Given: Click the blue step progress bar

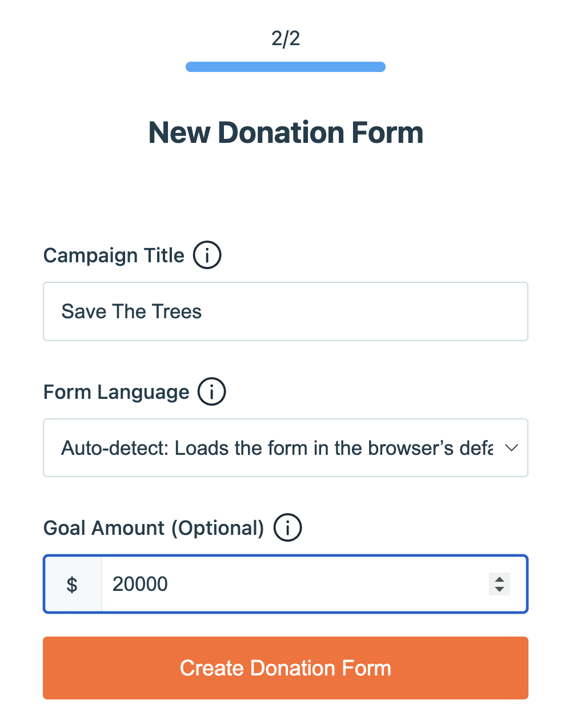Looking at the screenshot, I should point(286,67).
